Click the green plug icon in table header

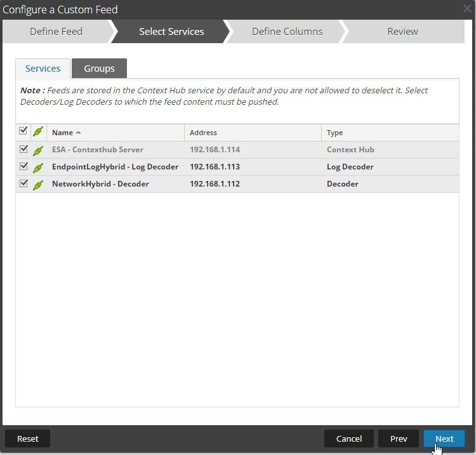38,132
